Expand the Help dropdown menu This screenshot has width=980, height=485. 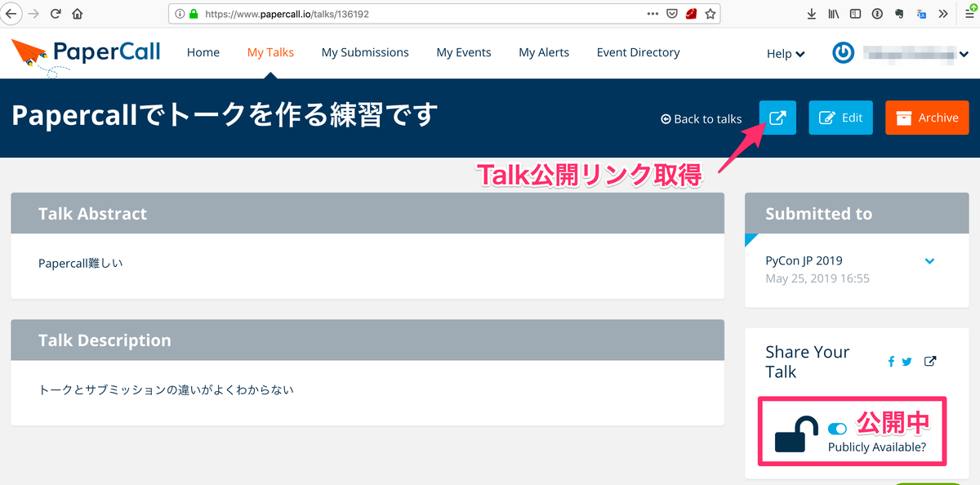pyautogui.click(x=786, y=54)
